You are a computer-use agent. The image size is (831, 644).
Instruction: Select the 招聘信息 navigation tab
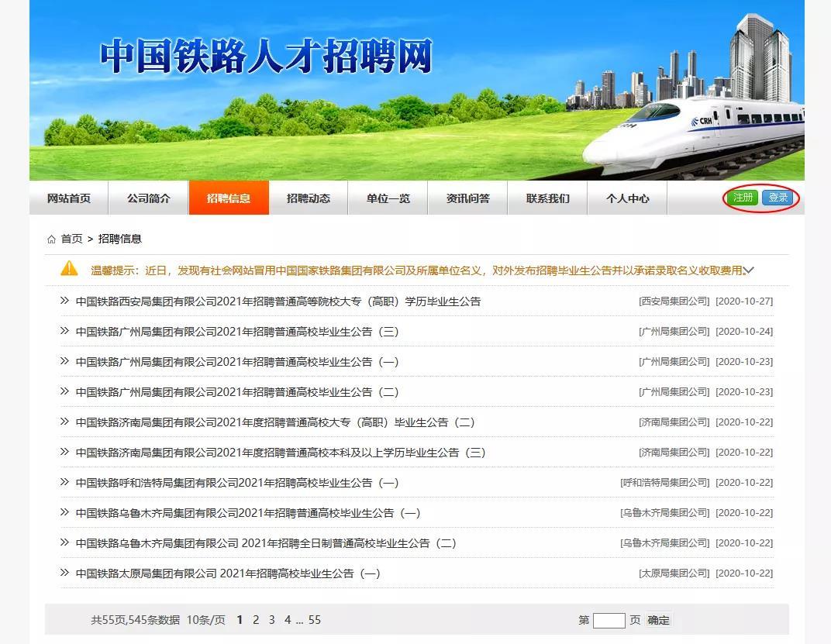tap(229, 198)
